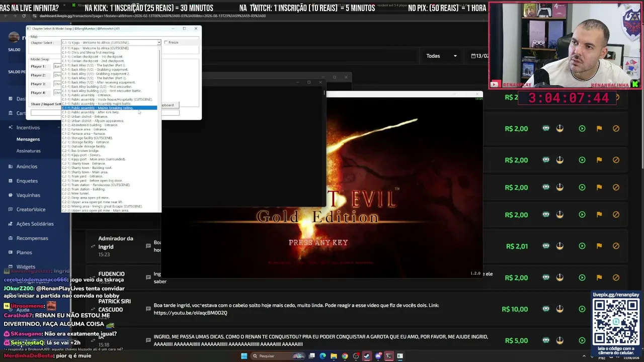Go to Anúncios in the sidebar
Image resolution: width=644 pixels, height=362 pixels.
coord(27,166)
